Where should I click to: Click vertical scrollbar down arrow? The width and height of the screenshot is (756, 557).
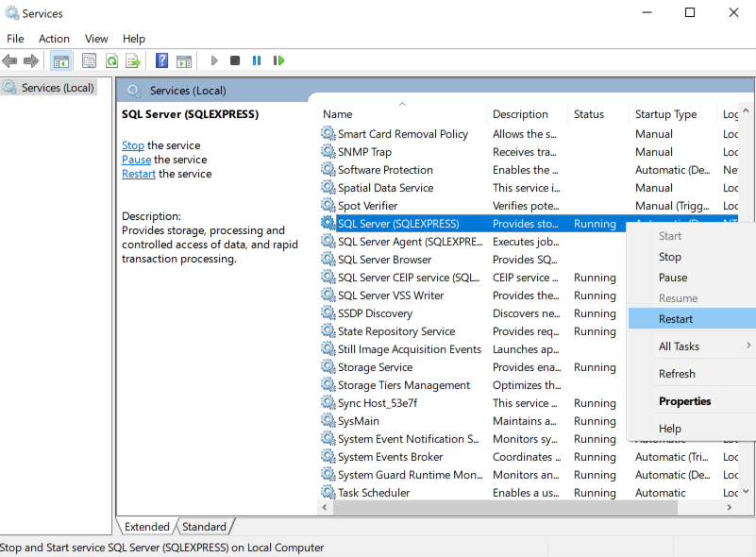[746, 492]
